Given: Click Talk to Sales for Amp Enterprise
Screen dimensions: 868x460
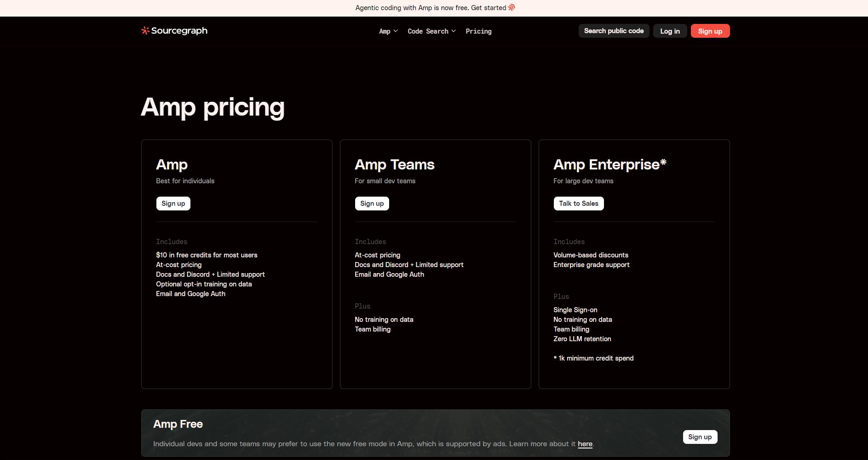Looking at the screenshot, I should click(x=578, y=204).
